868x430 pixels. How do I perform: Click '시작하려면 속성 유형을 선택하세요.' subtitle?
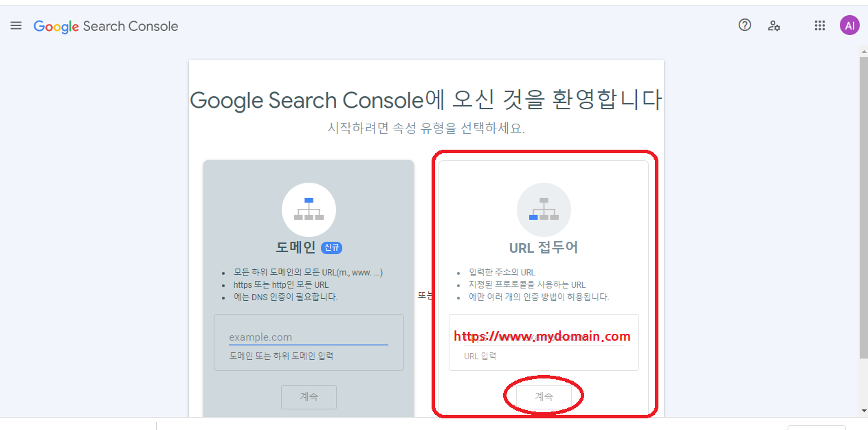[x=426, y=128]
